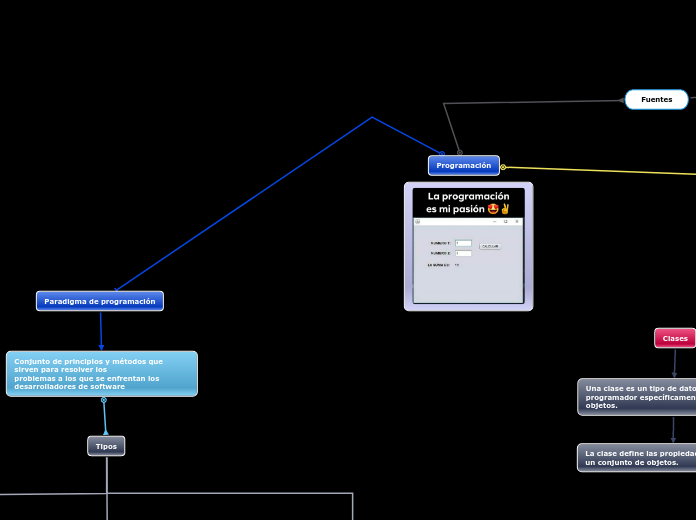Open the Paradigma de programación node
Screen dimensions: 696x520
coord(100,301)
